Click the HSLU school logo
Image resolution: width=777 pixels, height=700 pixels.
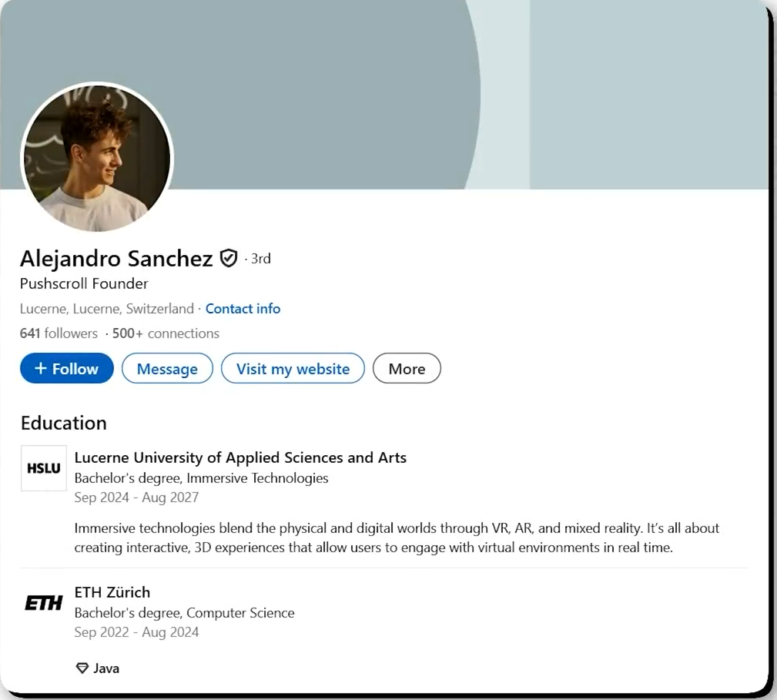click(44, 468)
